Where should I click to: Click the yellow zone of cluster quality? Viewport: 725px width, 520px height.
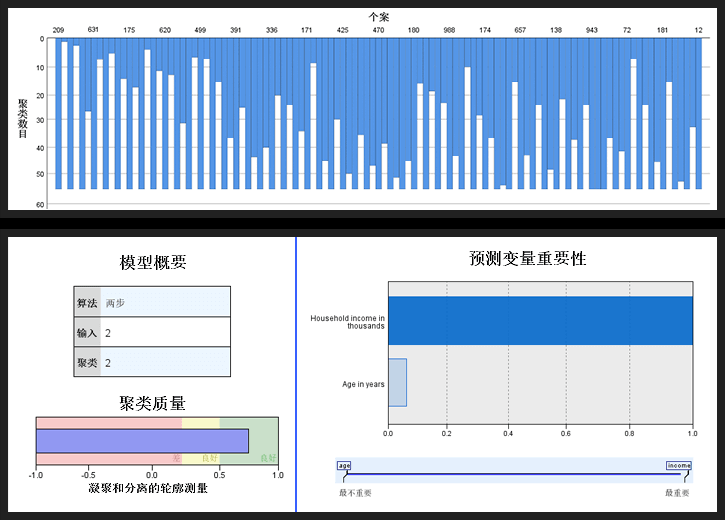point(200,424)
